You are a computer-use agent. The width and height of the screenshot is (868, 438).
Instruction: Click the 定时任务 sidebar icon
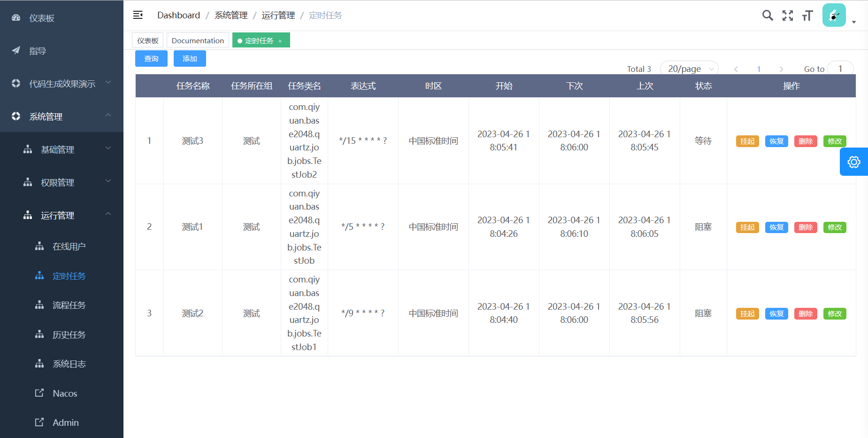tap(39, 276)
